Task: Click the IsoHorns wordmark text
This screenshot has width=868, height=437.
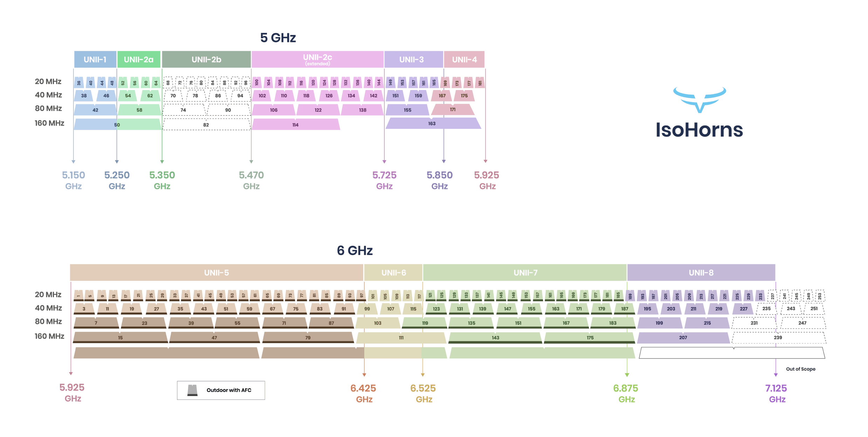Action: [699, 130]
